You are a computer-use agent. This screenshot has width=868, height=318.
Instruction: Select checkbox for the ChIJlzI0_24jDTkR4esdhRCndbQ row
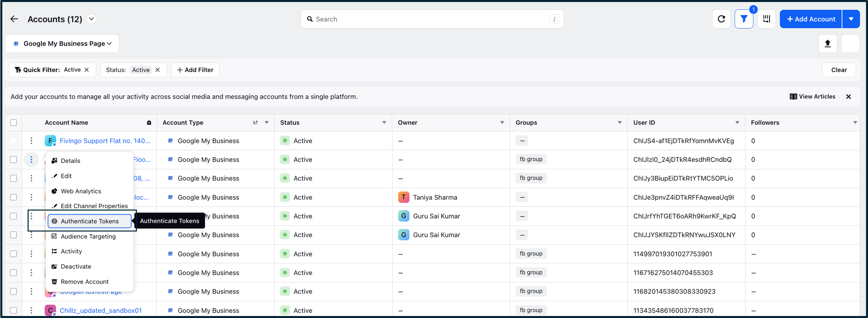click(x=14, y=160)
